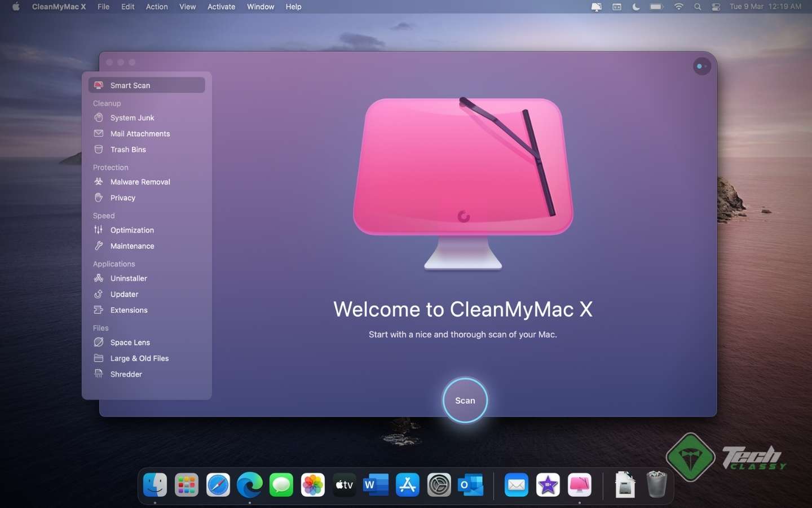
Task: Open Space Lens under Files
Action: [x=130, y=343]
